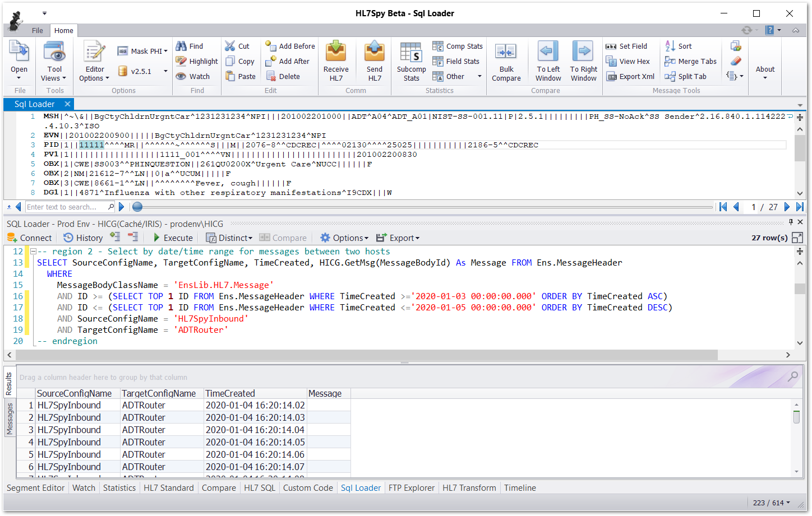Click the Comp Stats button
The image size is (812, 516).
458,46
